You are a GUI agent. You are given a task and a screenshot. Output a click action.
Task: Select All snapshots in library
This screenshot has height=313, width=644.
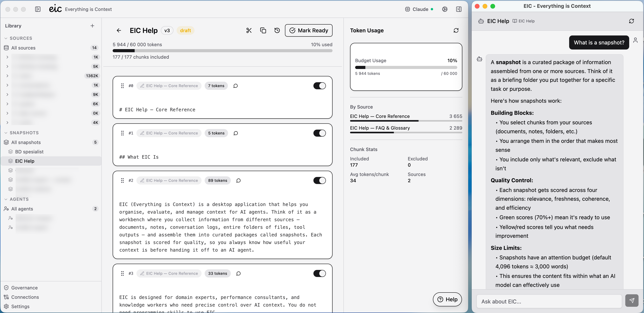pos(51,142)
